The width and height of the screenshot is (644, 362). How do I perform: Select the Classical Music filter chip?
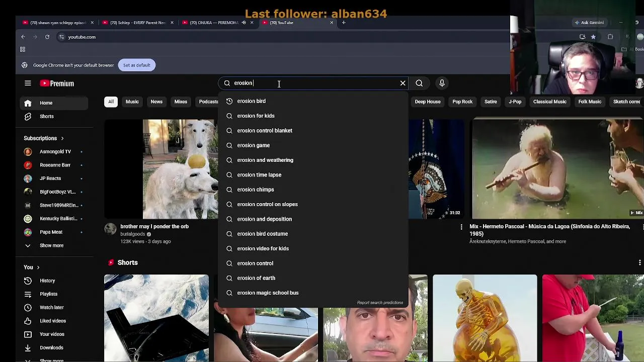pyautogui.click(x=550, y=102)
